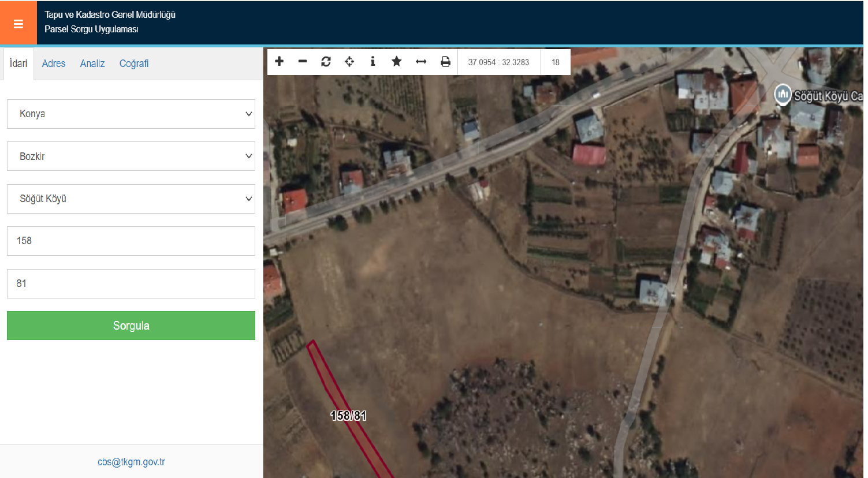Viewport: 868px width, 478px height.
Task: Open the orange hamburger menu
Action: (x=18, y=24)
